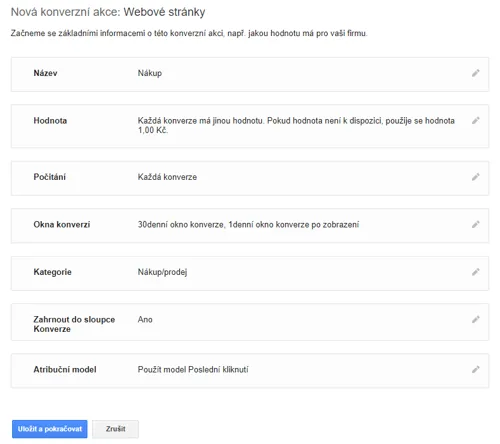Viewport: 500px width, 444px height.
Task: Open editing for Počítání with pencil icon
Action: [x=476, y=177]
